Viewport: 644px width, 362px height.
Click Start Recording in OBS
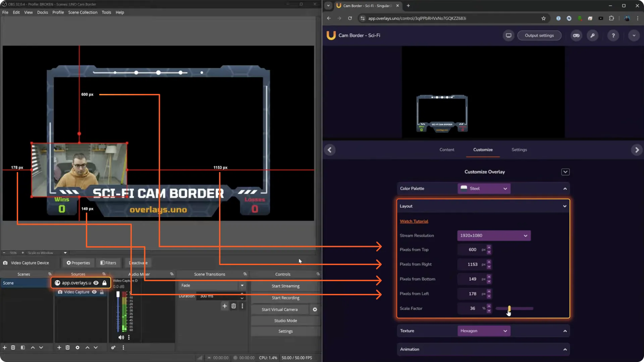[x=285, y=298]
